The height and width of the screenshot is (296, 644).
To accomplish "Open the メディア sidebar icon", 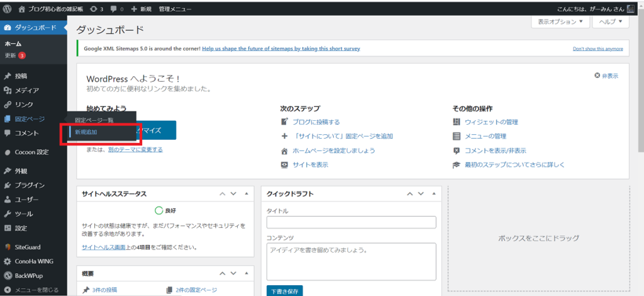I will coord(7,91).
